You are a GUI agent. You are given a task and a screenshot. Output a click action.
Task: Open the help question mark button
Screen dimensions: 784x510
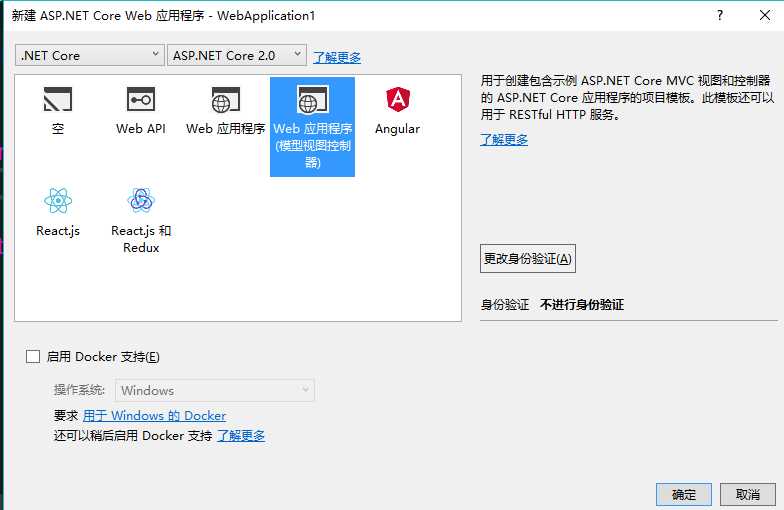720,15
